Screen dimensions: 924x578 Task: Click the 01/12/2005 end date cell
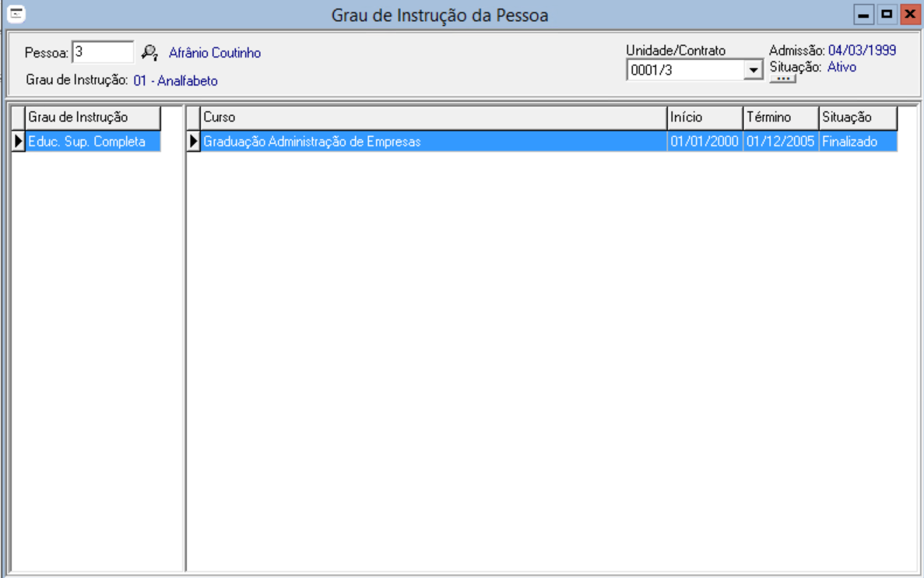780,142
